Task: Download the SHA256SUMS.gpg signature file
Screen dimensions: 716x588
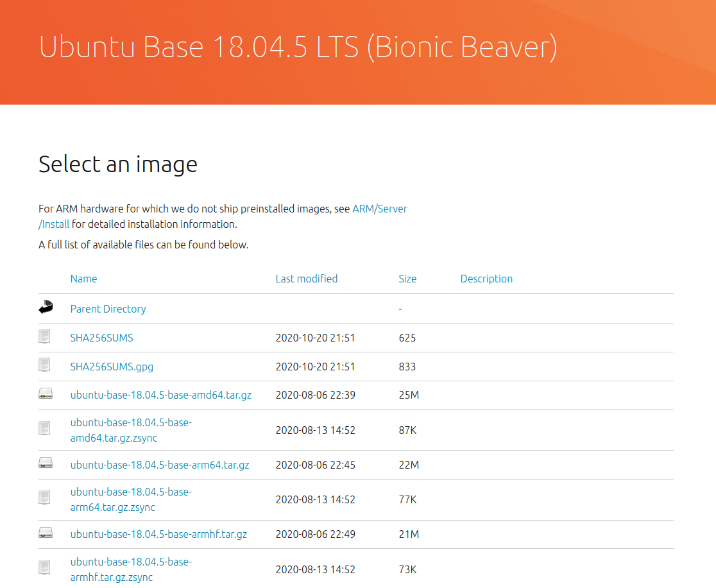Action: [112, 366]
